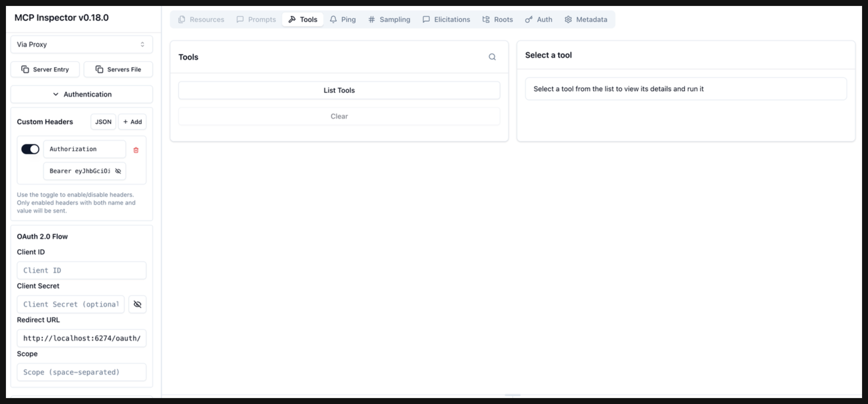Click the search icon in Tools panel
868x404 pixels.
[492, 57]
